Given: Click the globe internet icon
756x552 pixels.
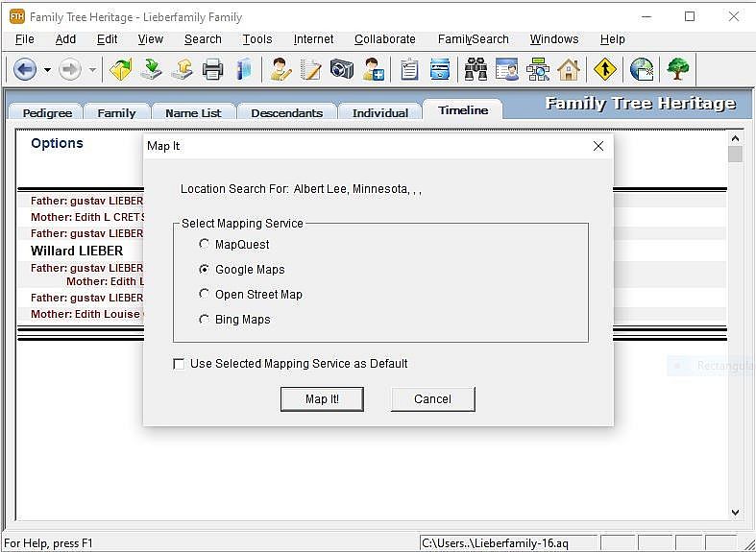Looking at the screenshot, I should click(x=642, y=69).
